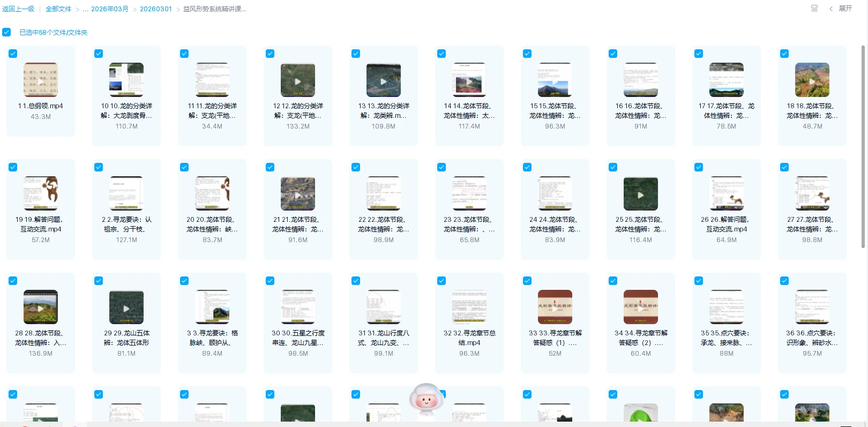Viewport: 868px width, 427px height.
Task: Open the 18.龙体节段 video thumbnail
Action: click(812, 80)
